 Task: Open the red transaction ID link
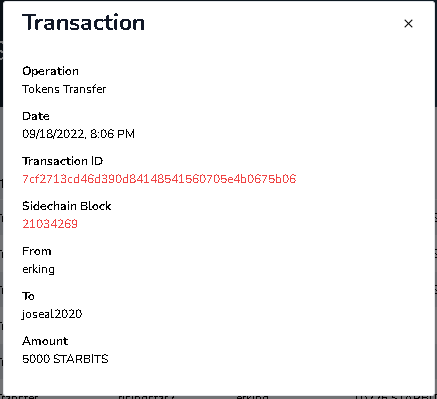(x=159, y=179)
